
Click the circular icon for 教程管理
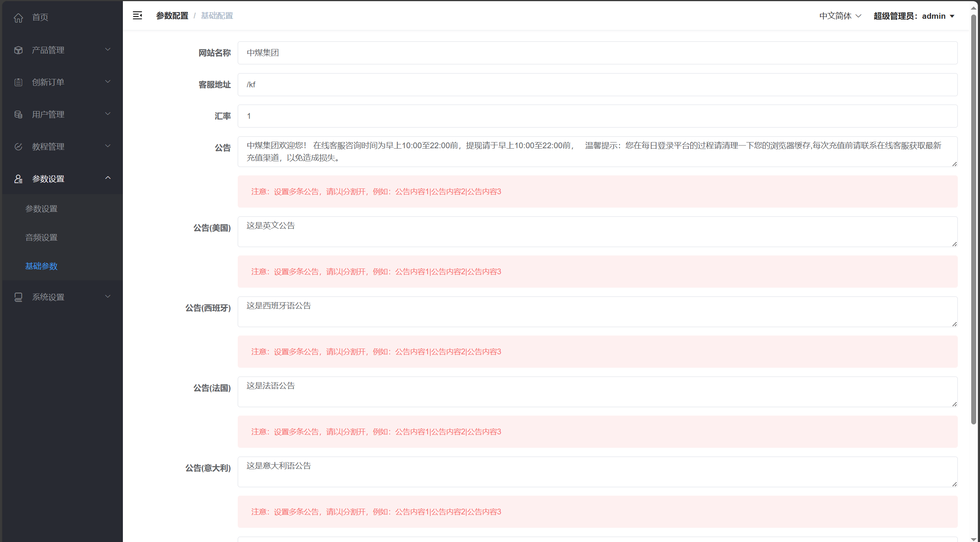tap(18, 147)
